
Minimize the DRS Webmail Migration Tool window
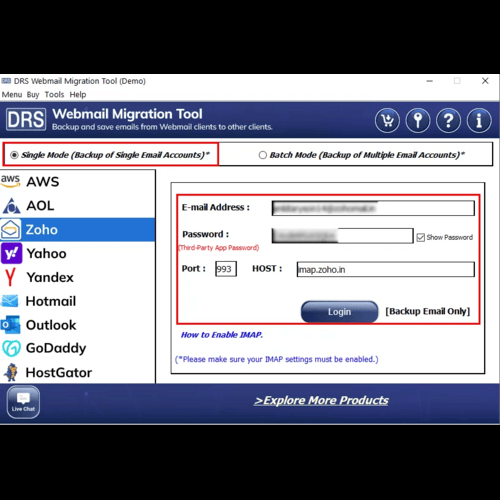point(430,81)
